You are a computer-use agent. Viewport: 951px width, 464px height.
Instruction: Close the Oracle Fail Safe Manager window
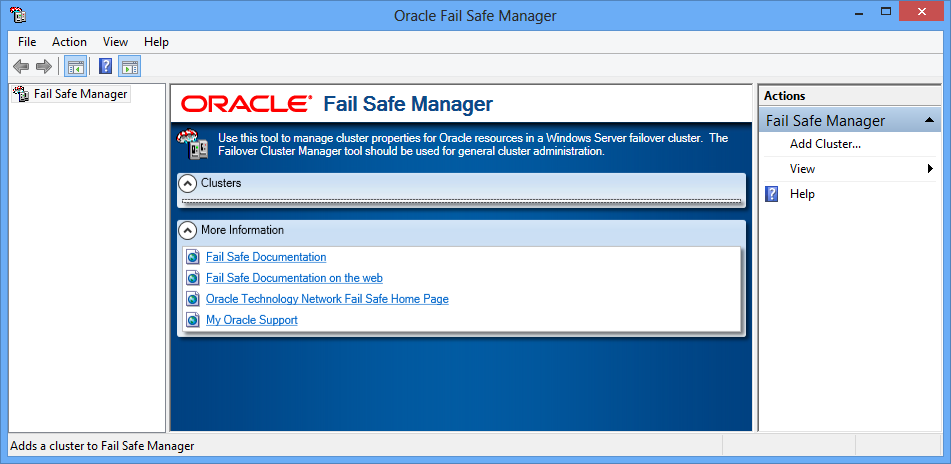click(x=922, y=12)
